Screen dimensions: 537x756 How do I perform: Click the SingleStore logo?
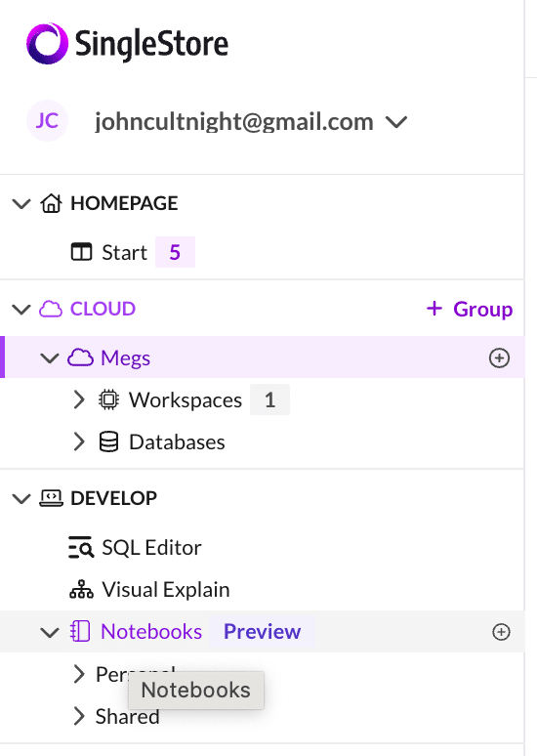[x=127, y=43]
